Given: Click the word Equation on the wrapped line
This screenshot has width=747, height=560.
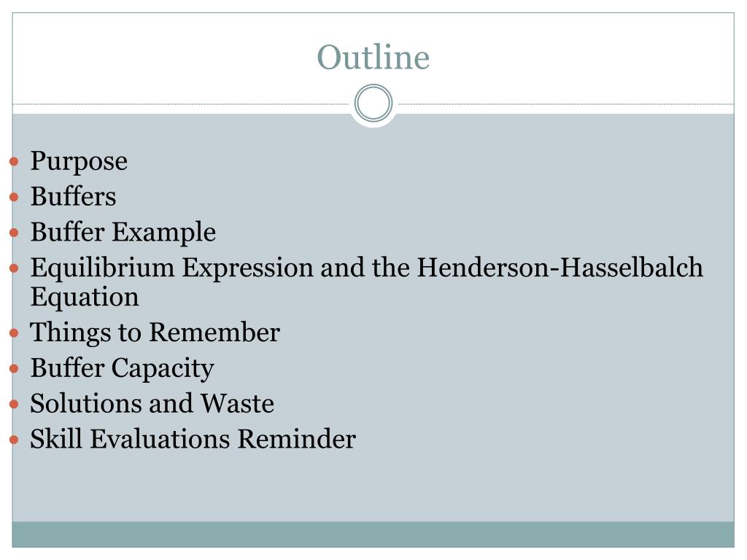Looking at the screenshot, I should click(x=85, y=297).
